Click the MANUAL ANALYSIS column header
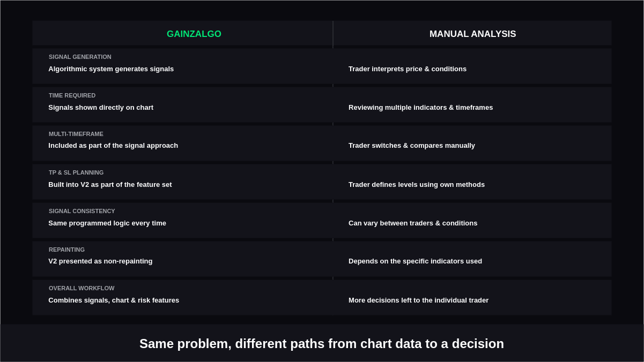Screen dimensions: 644x362 [472, 34]
